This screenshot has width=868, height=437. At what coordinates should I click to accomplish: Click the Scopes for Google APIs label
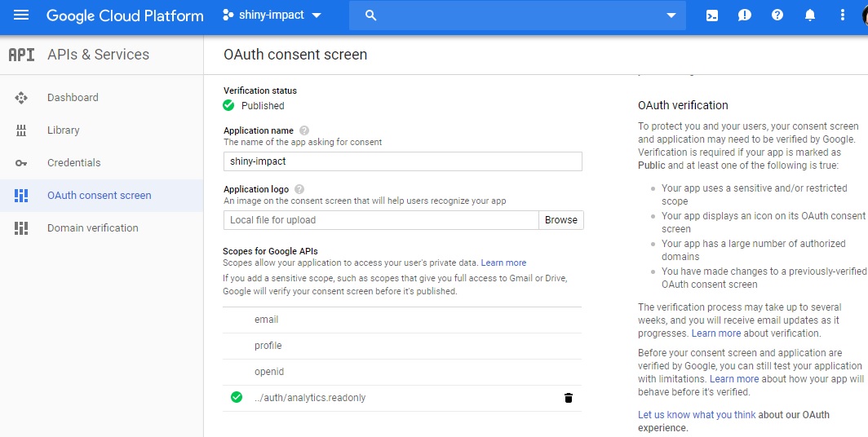tap(270, 251)
